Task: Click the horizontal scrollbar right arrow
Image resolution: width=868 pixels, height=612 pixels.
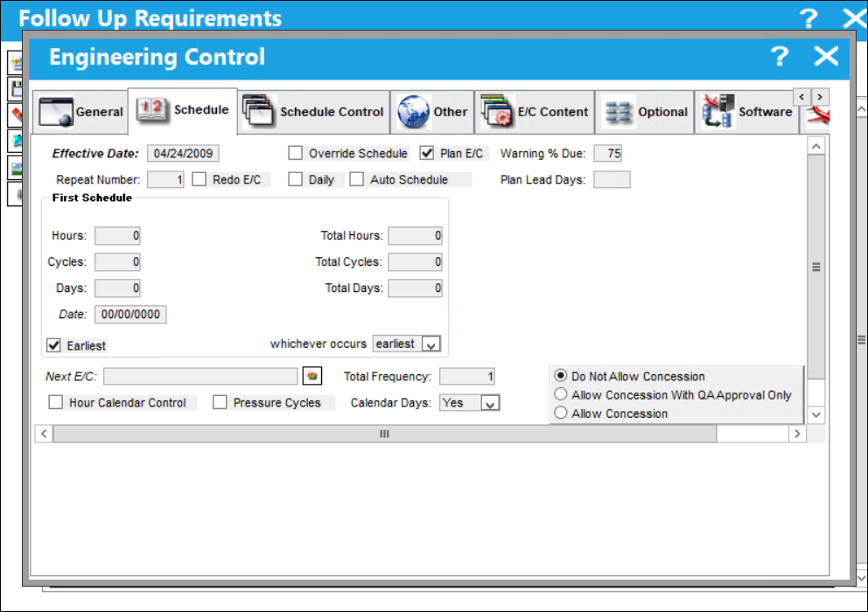Action: pos(797,434)
